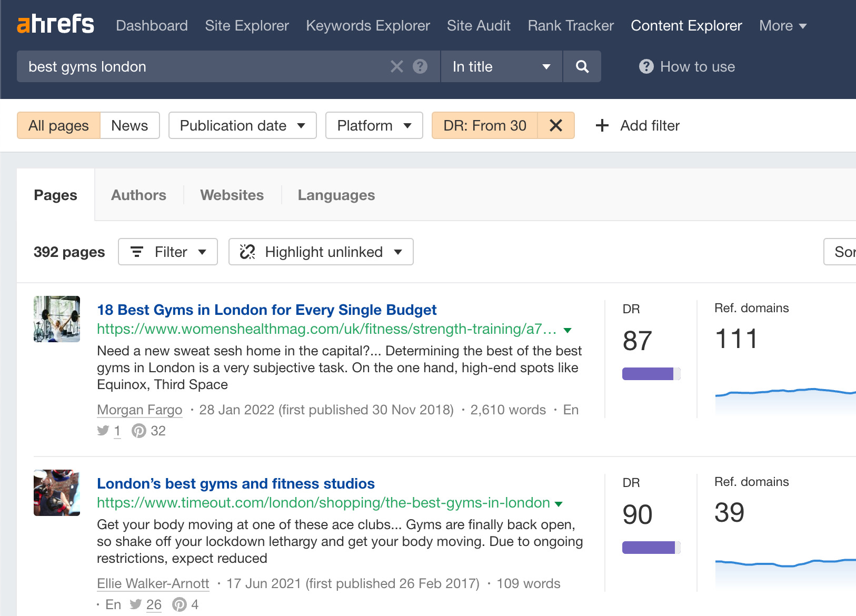Open the Platform filter dropdown

coord(374,125)
